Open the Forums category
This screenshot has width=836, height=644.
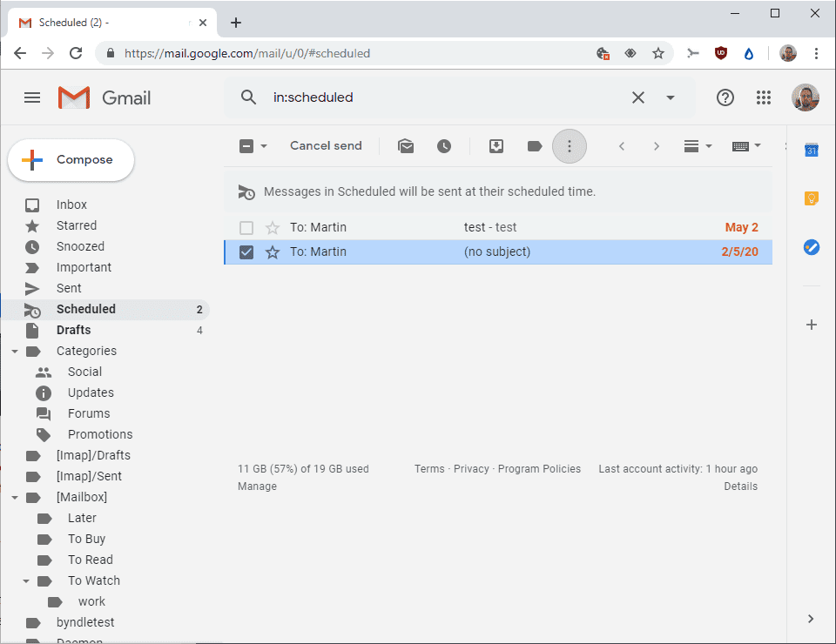point(89,413)
